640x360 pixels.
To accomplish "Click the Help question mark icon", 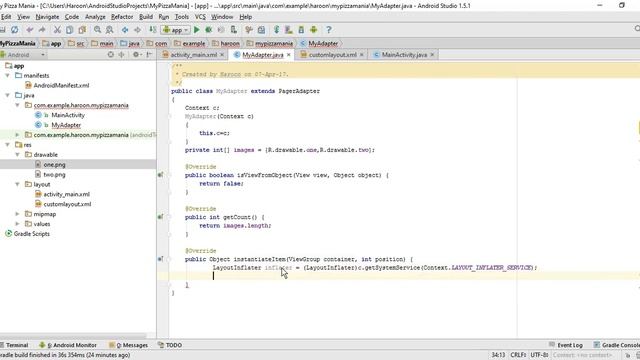I will tap(329, 30).
